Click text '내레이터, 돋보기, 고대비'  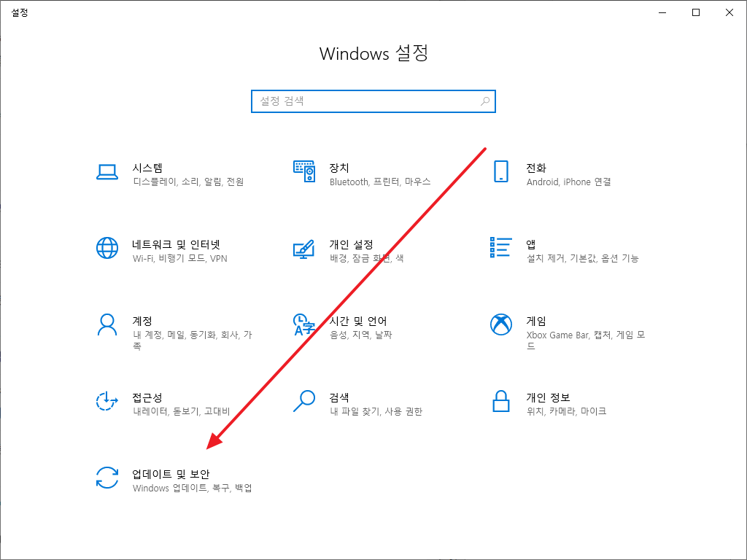point(182,411)
